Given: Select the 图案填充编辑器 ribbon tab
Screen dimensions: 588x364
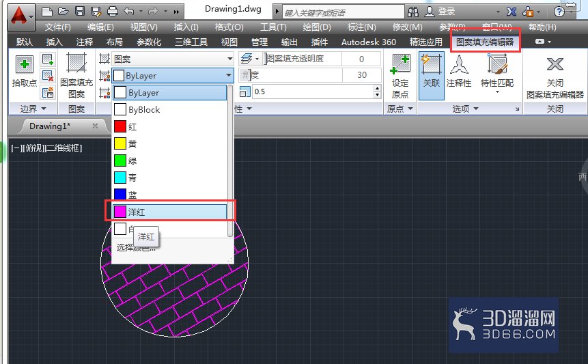Looking at the screenshot, I should pos(484,42).
